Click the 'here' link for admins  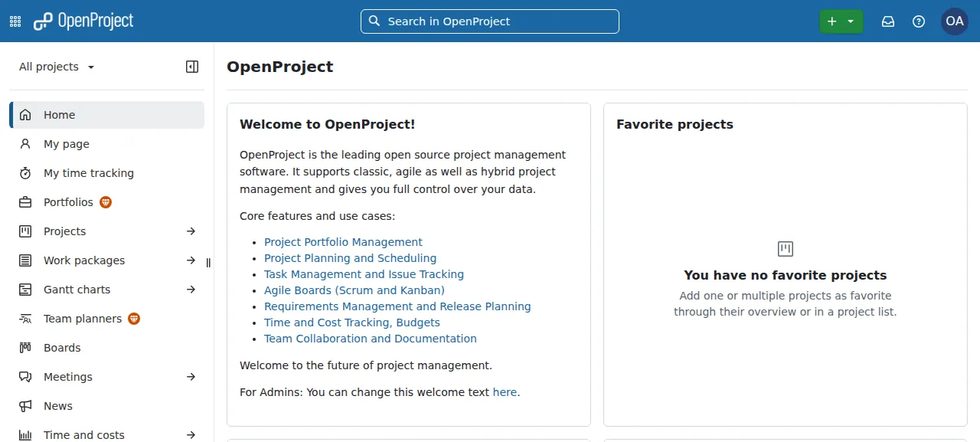(505, 392)
